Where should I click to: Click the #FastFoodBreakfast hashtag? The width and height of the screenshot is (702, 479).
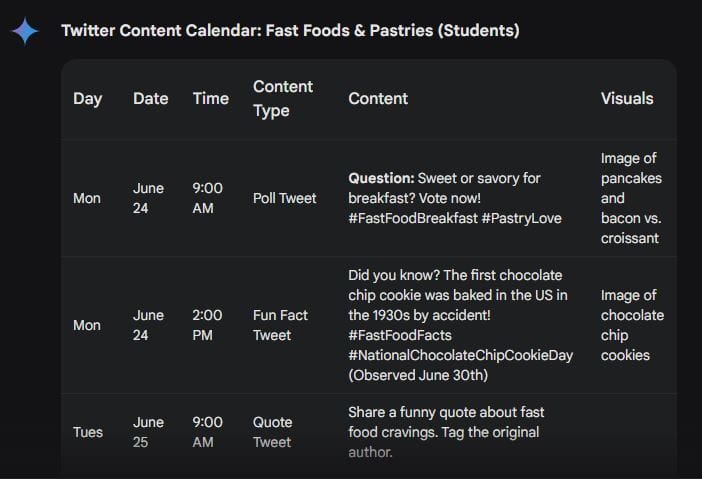pyautogui.click(x=413, y=218)
